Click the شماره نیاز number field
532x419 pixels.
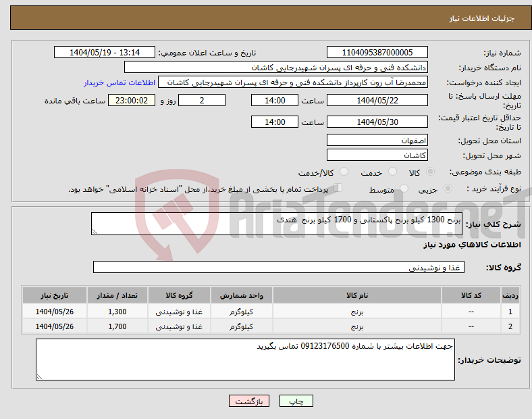pyautogui.click(x=377, y=53)
